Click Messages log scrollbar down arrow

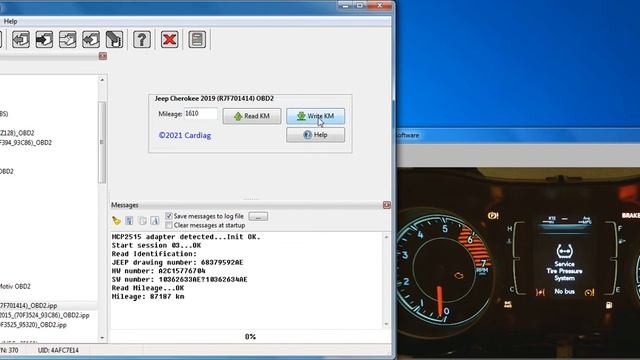point(386,324)
